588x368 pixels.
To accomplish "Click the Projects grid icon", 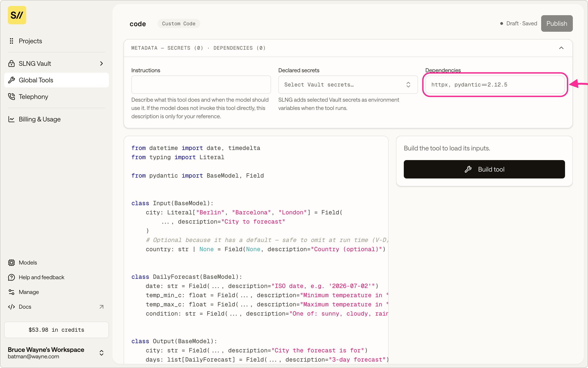I will (11, 41).
